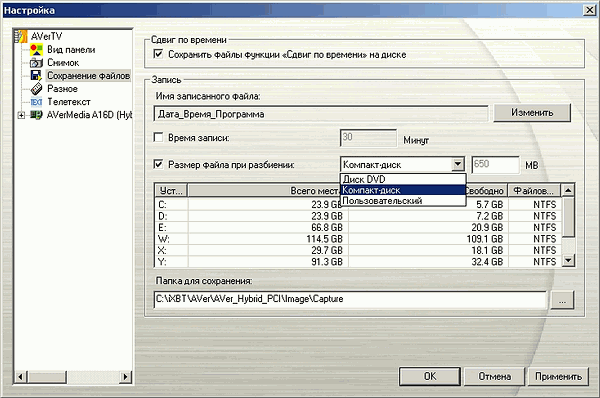Click the tree panel horizontal scrollbar right arrow
600x398 pixels.
[x=125, y=377]
